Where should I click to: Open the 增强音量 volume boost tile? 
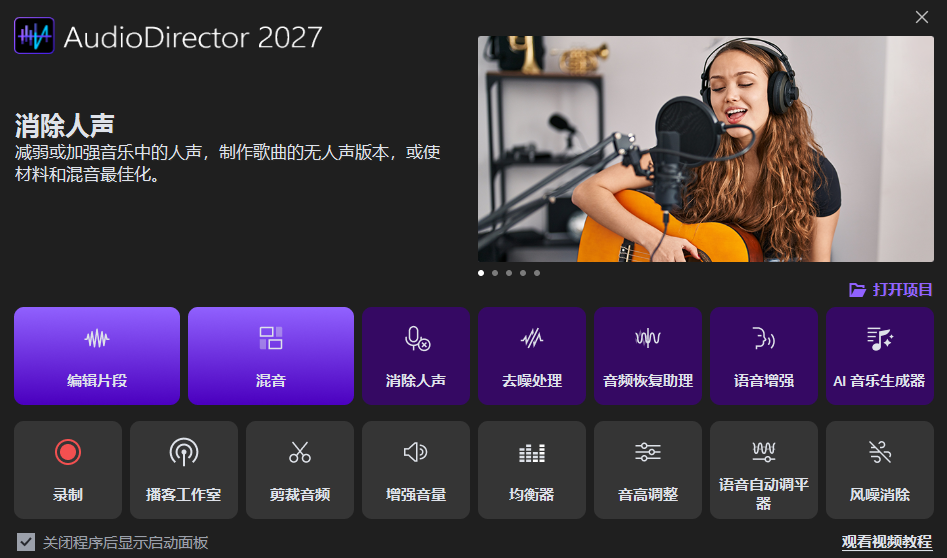pyautogui.click(x=416, y=470)
